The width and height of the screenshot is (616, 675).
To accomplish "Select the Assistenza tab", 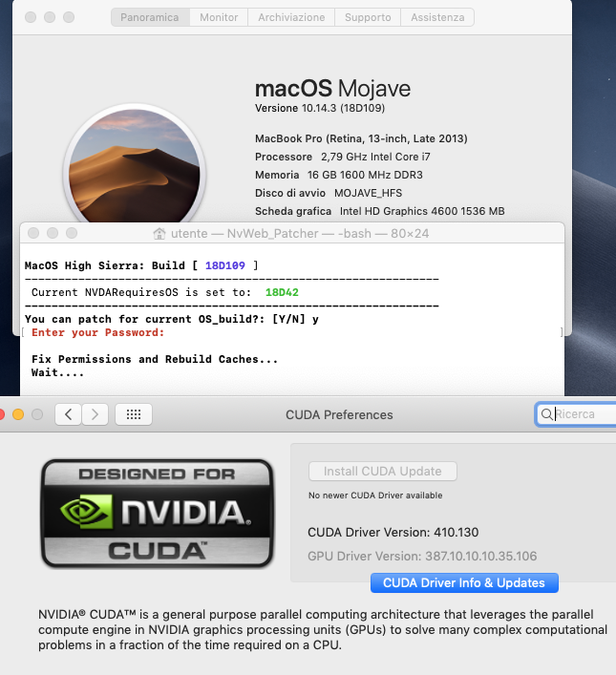I will click(437, 17).
